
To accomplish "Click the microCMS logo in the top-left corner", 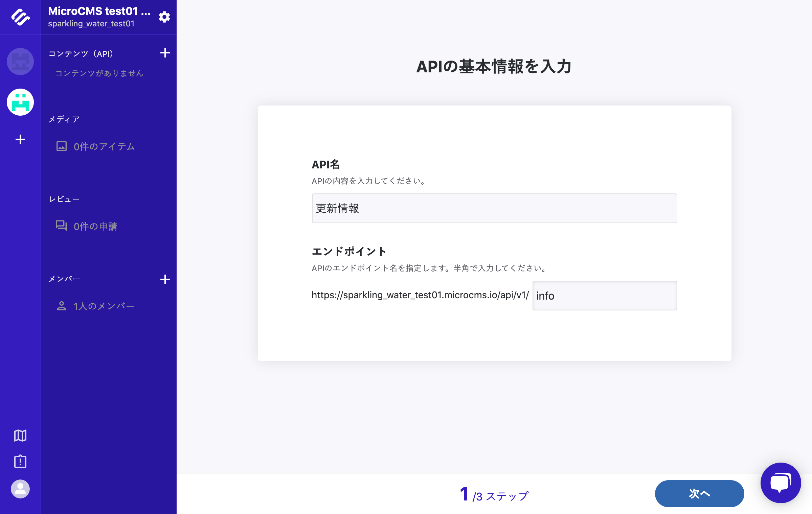I will [x=20, y=17].
